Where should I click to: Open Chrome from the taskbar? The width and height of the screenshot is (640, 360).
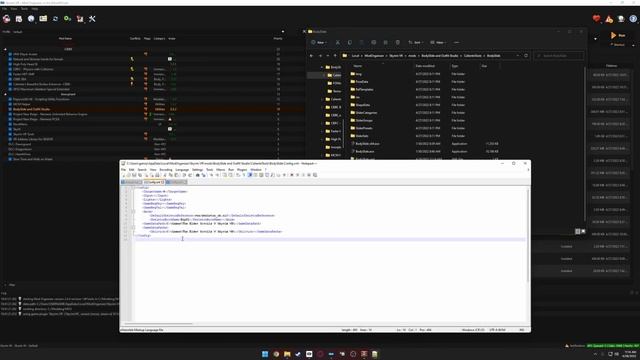[x=276, y=354]
